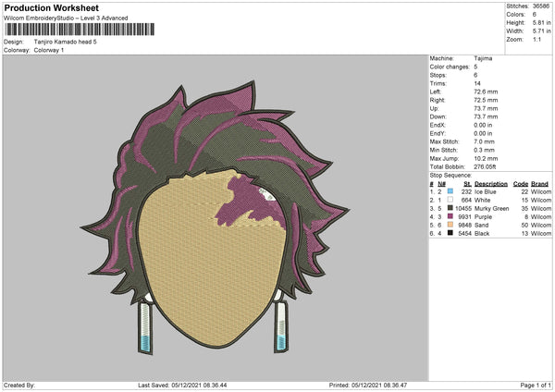Image resolution: width=555 pixels, height=392 pixels.
Task: Click the "N#" column header
Action: [441, 184]
